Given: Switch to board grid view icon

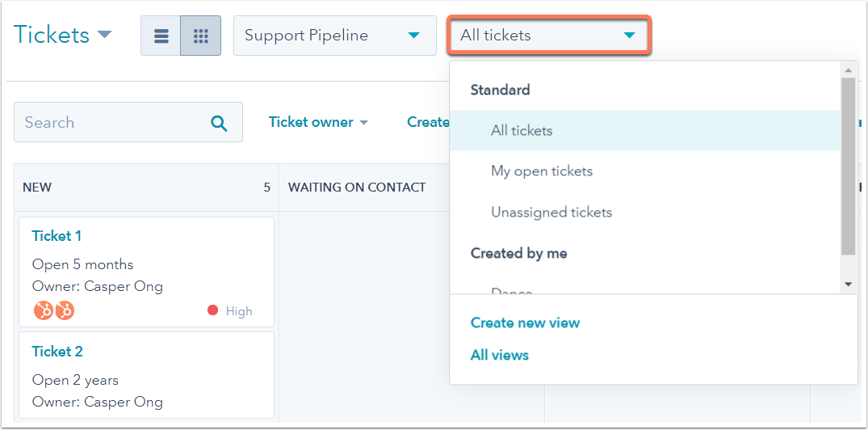Looking at the screenshot, I should [200, 36].
